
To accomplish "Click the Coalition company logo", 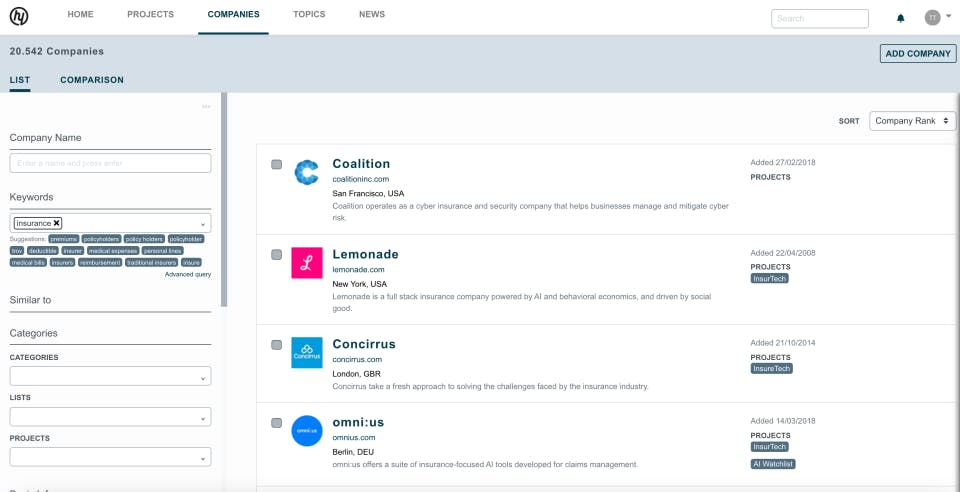I will point(306,172).
